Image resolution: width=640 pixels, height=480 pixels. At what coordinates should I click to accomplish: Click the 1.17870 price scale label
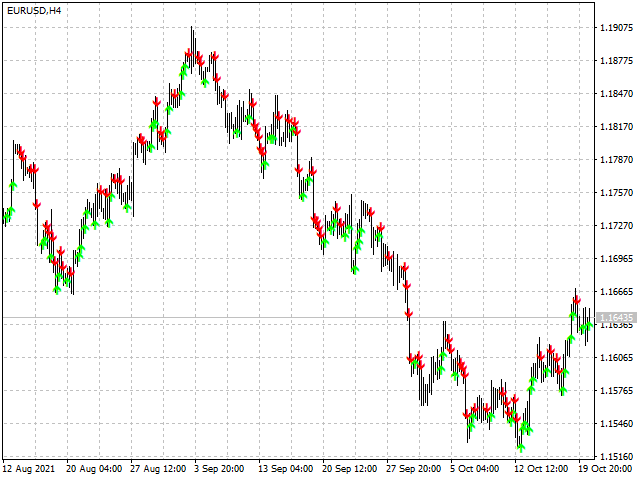pyautogui.click(x=616, y=160)
